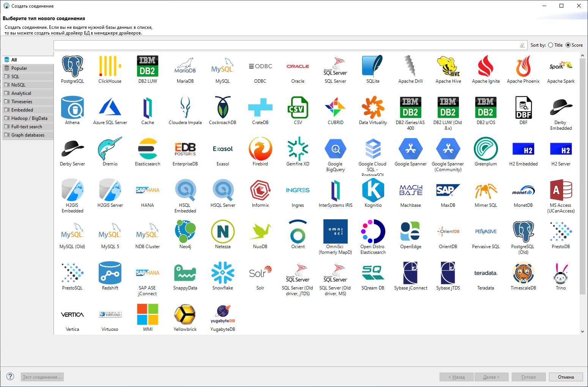
Task: Pick the Oracle database driver
Action: click(298, 66)
